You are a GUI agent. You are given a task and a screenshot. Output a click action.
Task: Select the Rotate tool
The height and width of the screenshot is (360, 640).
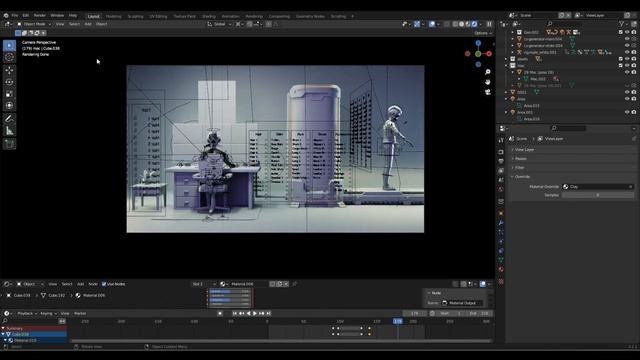pyautogui.click(x=9, y=82)
